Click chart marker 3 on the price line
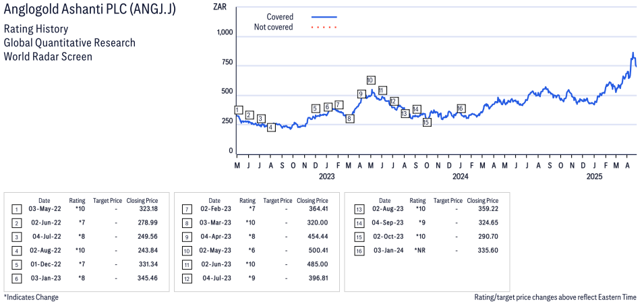 click(x=260, y=119)
